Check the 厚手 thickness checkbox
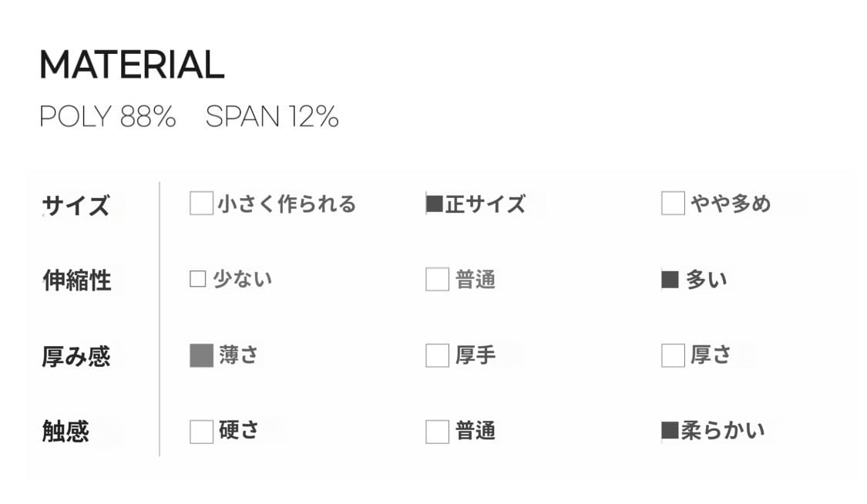 pyautogui.click(x=437, y=355)
